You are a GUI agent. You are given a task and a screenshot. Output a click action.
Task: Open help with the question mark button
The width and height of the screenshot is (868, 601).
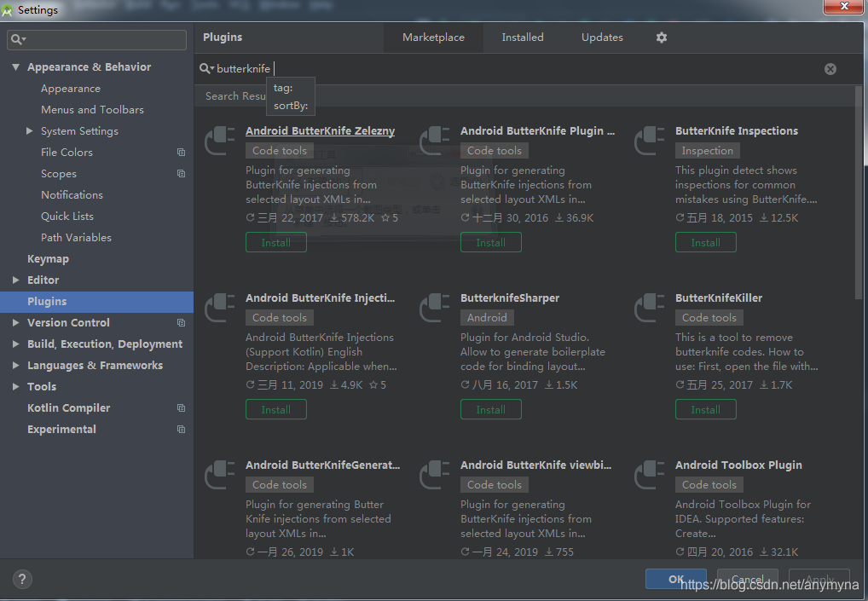pyautogui.click(x=22, y=580)
